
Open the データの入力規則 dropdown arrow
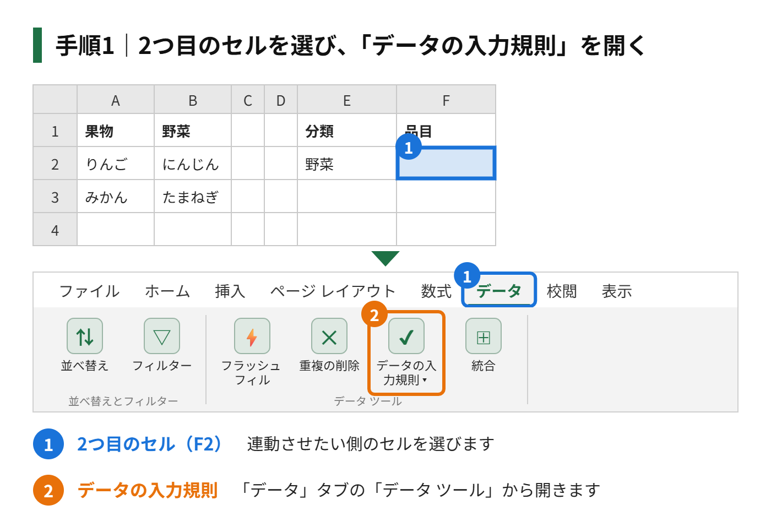425,380
